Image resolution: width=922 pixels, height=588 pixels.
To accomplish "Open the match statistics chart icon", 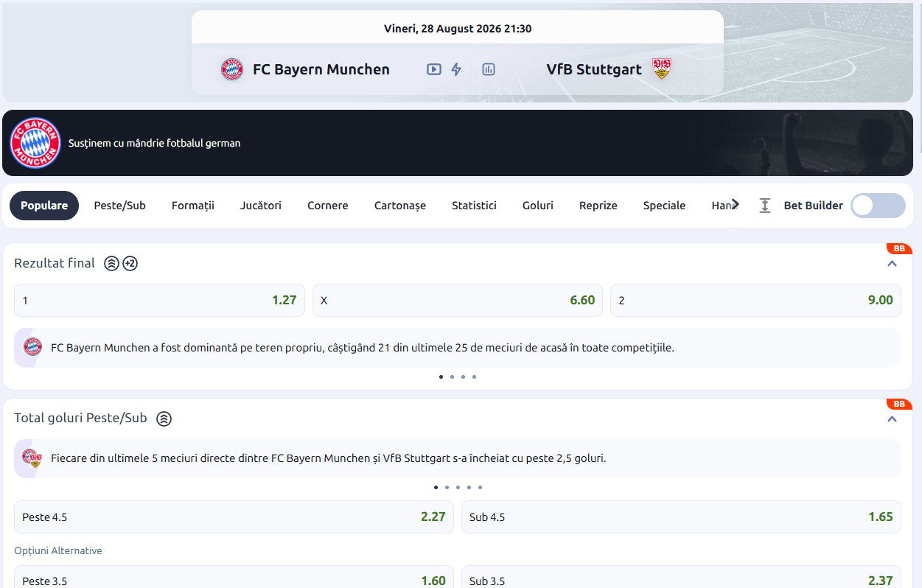I will pos(489,69).
